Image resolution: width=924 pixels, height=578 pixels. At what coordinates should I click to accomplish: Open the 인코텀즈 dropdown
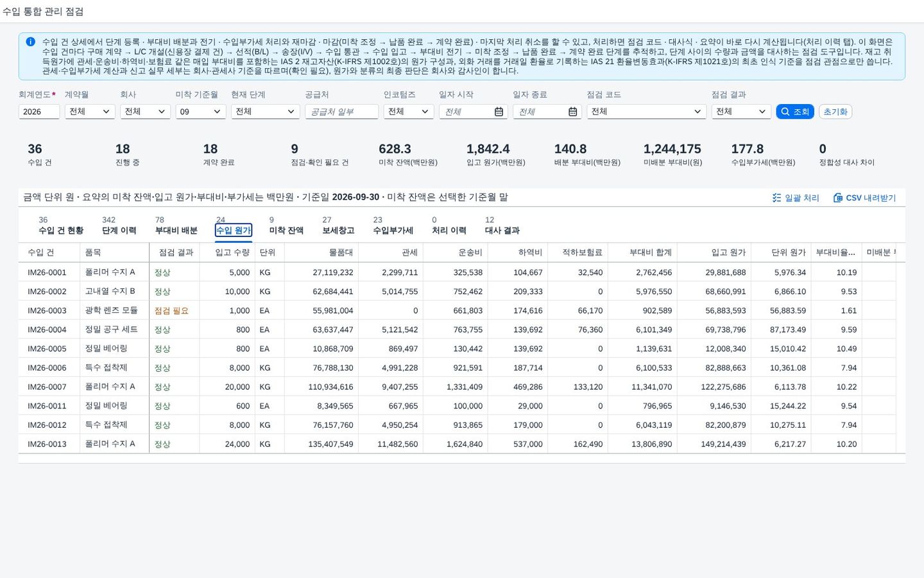409,112
